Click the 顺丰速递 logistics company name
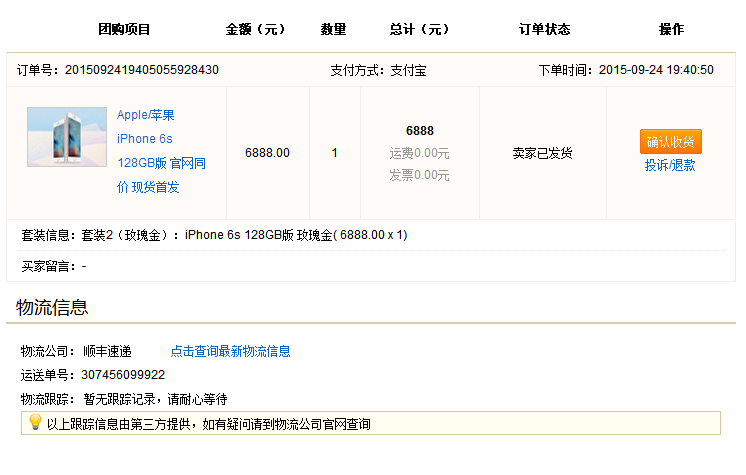The width and height of the screenshot is (746, 475). (107, 352)
